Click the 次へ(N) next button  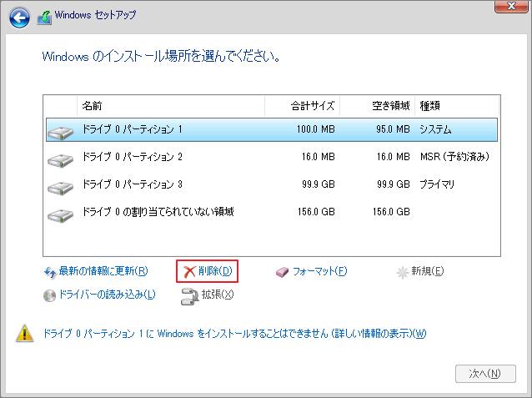[x=485, y=374]
